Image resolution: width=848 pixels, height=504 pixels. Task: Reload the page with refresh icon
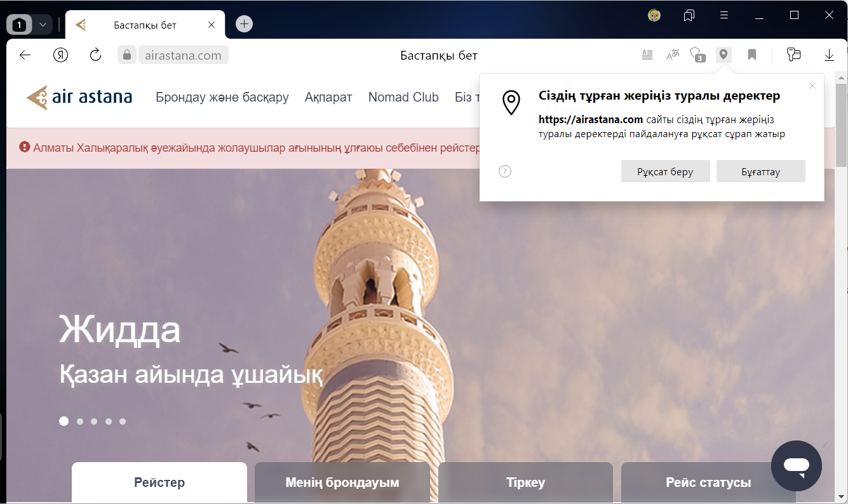coord(95,55)
